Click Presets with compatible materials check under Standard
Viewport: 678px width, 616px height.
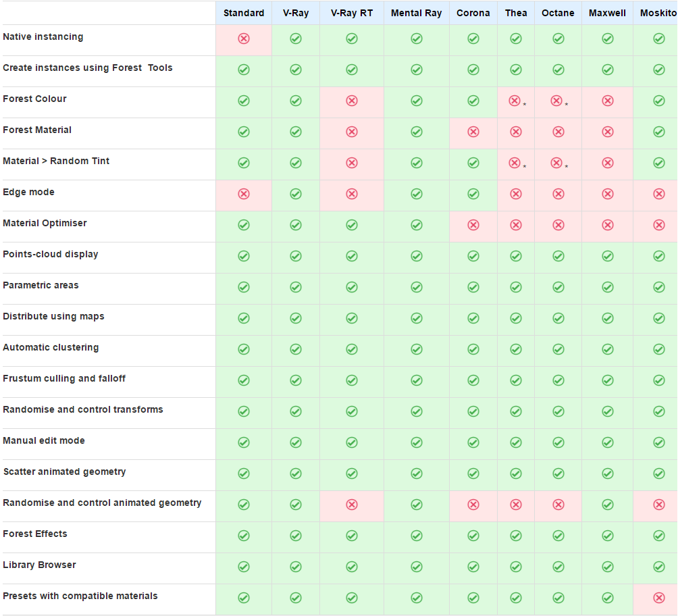coord(244,598)
